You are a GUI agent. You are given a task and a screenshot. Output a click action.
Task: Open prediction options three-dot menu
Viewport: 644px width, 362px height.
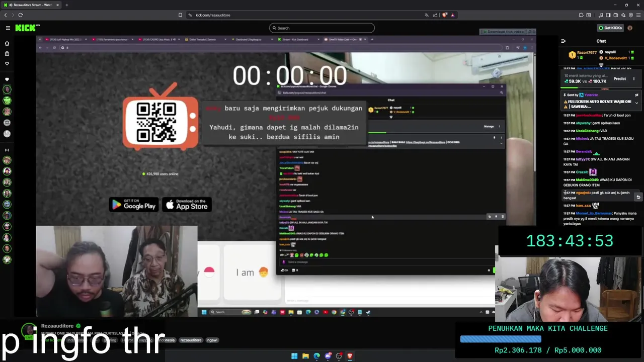[634, 79]
